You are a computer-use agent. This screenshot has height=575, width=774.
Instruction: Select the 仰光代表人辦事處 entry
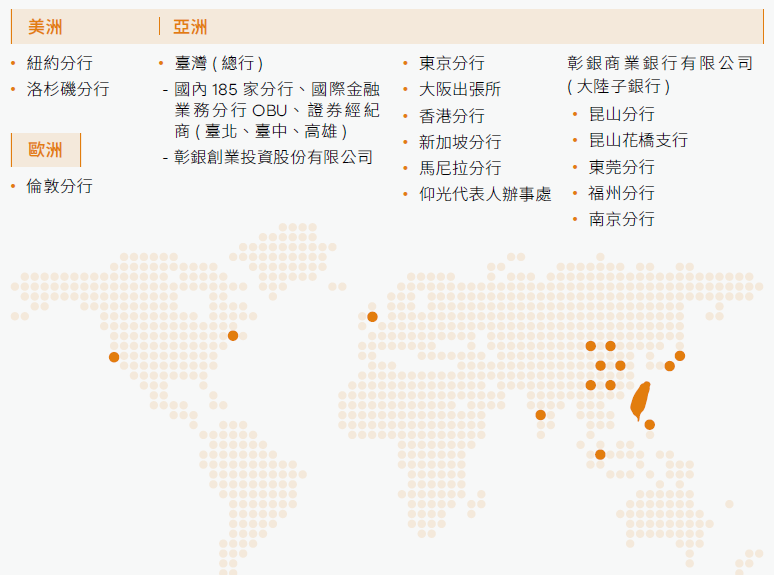coord(485,194)
